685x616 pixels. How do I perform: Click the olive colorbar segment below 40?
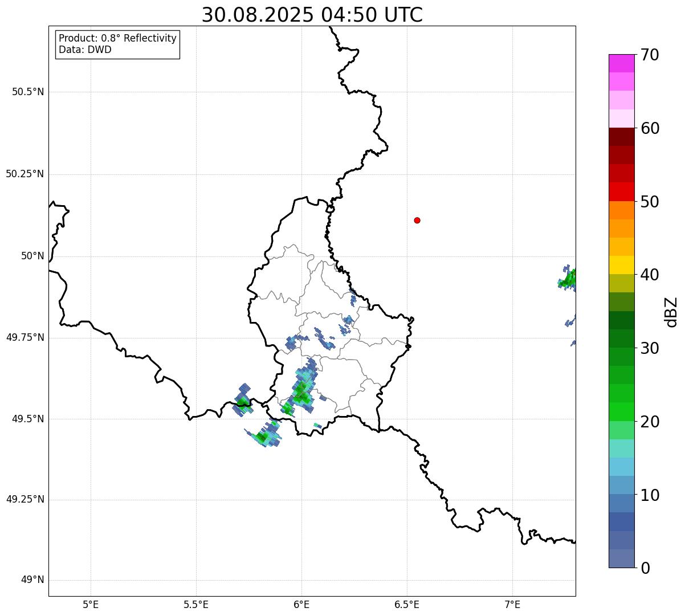click(x=621, y=283)
